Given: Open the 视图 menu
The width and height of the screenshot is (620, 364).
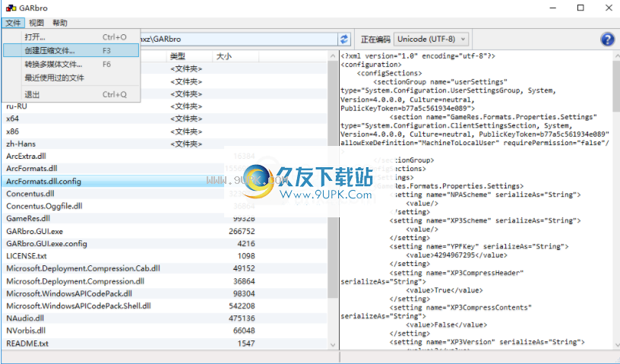Looking at the screenshot, I should [x=36, y=23].
